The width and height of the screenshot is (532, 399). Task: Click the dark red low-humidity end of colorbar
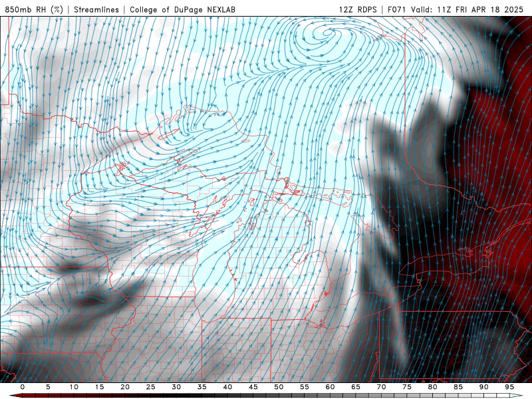point(16,396)
